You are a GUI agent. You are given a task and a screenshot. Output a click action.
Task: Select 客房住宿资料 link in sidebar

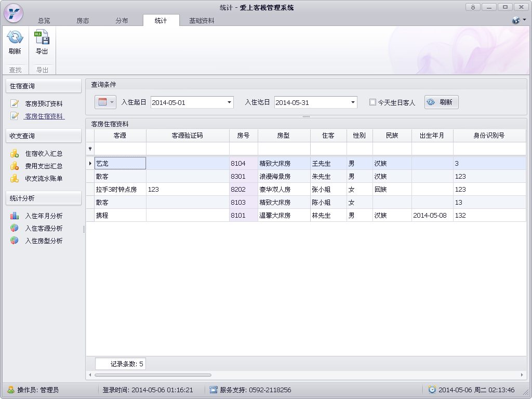(44, 116)
